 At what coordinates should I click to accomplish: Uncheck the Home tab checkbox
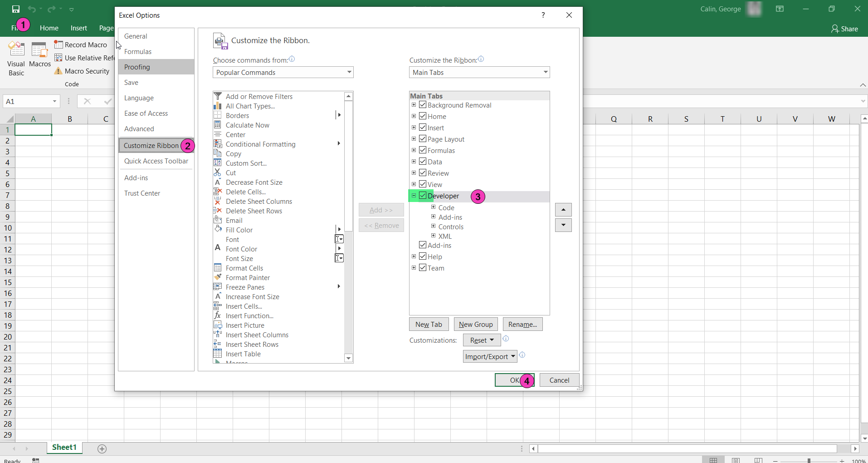point(423,116)
